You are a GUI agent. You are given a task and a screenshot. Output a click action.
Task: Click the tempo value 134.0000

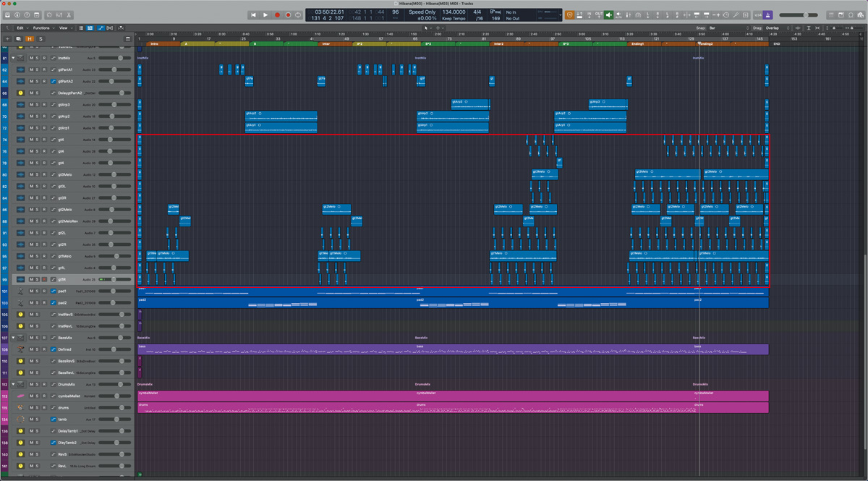coord(454,12)
